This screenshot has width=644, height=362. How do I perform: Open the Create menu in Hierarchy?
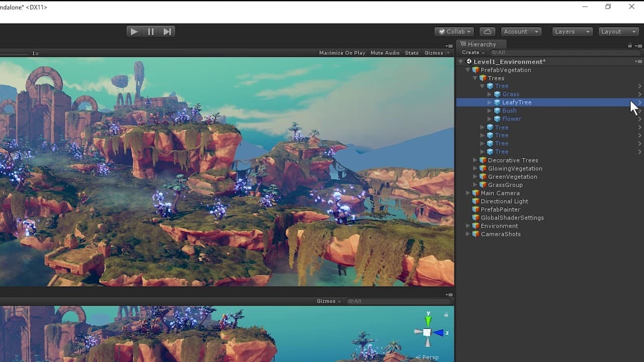pos(472,52)
